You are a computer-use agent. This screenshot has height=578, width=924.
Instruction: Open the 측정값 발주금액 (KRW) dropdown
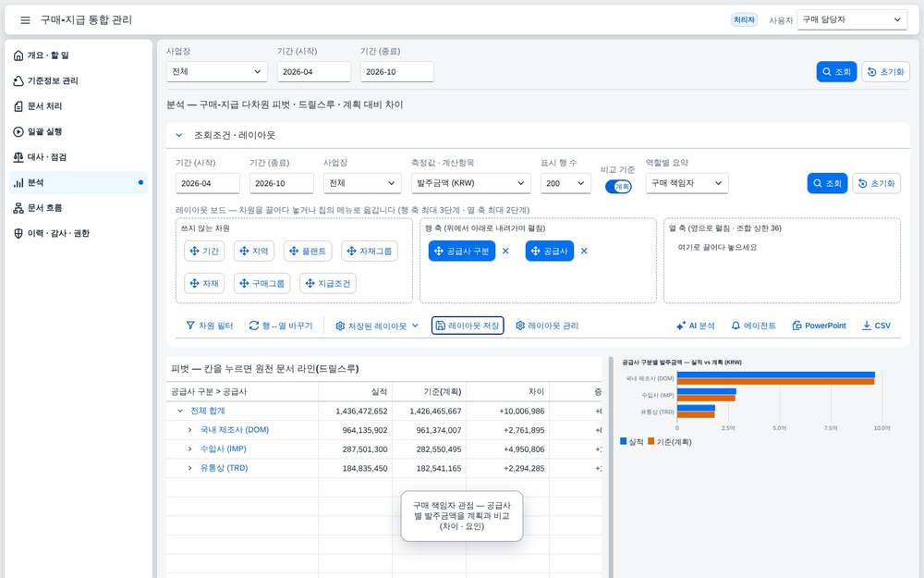[x=471, y=183]
